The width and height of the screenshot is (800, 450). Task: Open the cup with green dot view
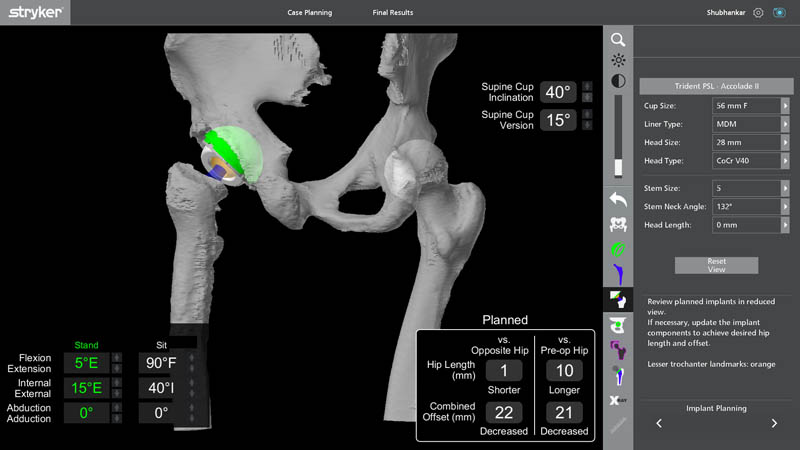[x=618, y=325]
